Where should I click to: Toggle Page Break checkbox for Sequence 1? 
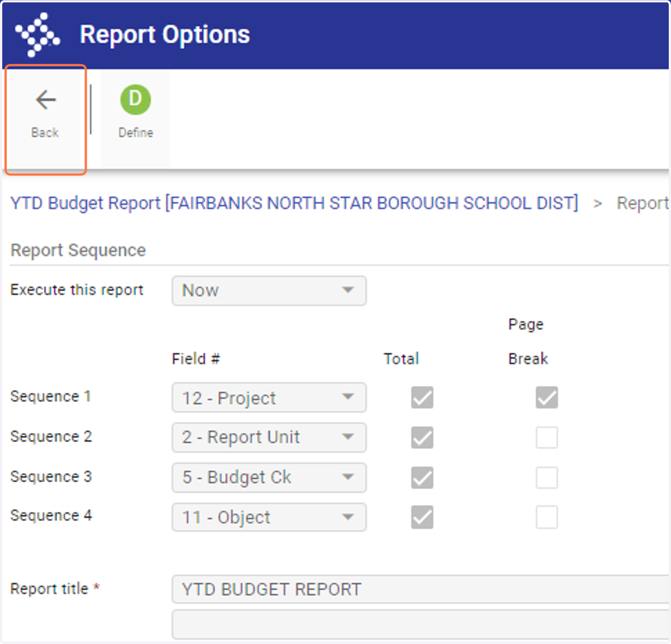tap(547, 397)
